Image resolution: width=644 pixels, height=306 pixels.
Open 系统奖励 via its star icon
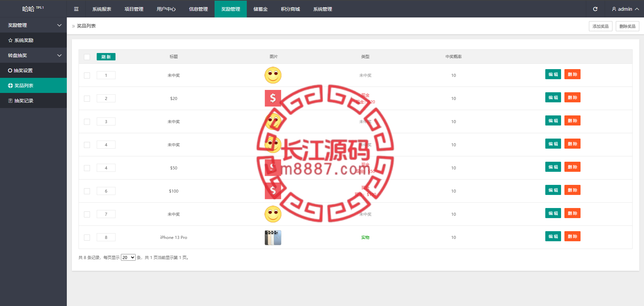(10, 40)
